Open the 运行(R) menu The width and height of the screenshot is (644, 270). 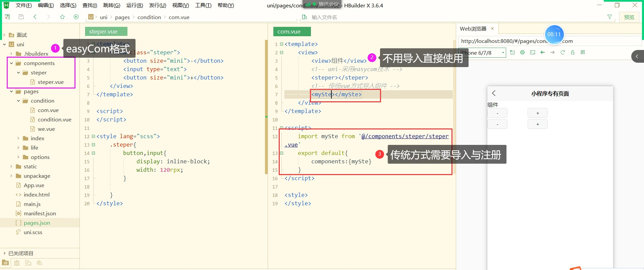tap(135, 5)
